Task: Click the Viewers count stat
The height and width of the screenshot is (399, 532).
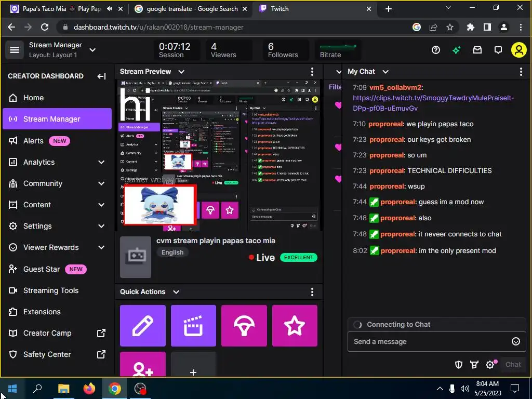Action: coord(229,50)
